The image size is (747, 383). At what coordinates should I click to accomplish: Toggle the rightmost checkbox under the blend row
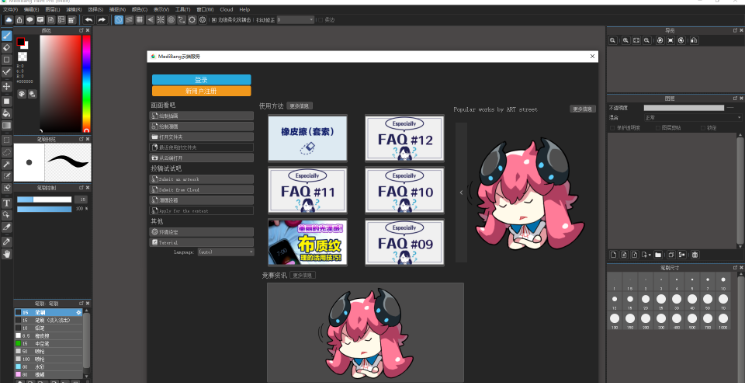tap(702, 128)
